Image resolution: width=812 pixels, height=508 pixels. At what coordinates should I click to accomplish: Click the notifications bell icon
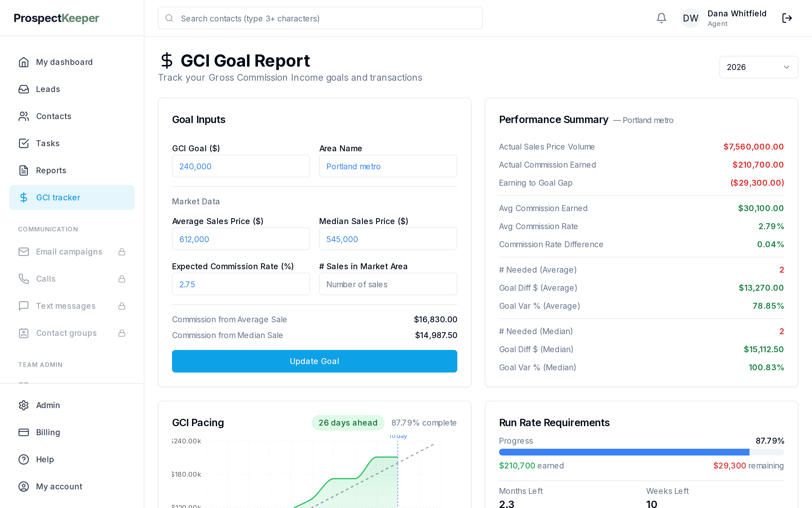(x=661, y=18)
